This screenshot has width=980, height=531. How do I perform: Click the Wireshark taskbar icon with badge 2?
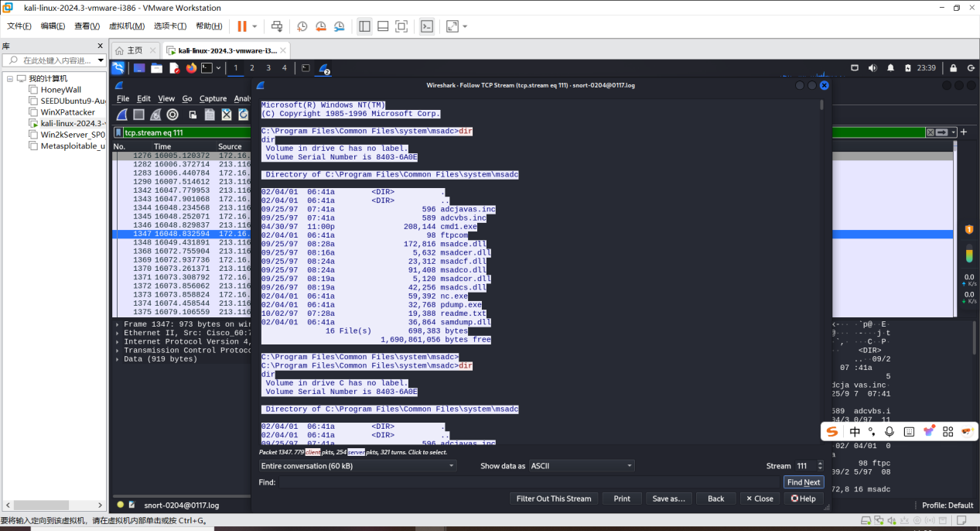[x=324, y=68]
